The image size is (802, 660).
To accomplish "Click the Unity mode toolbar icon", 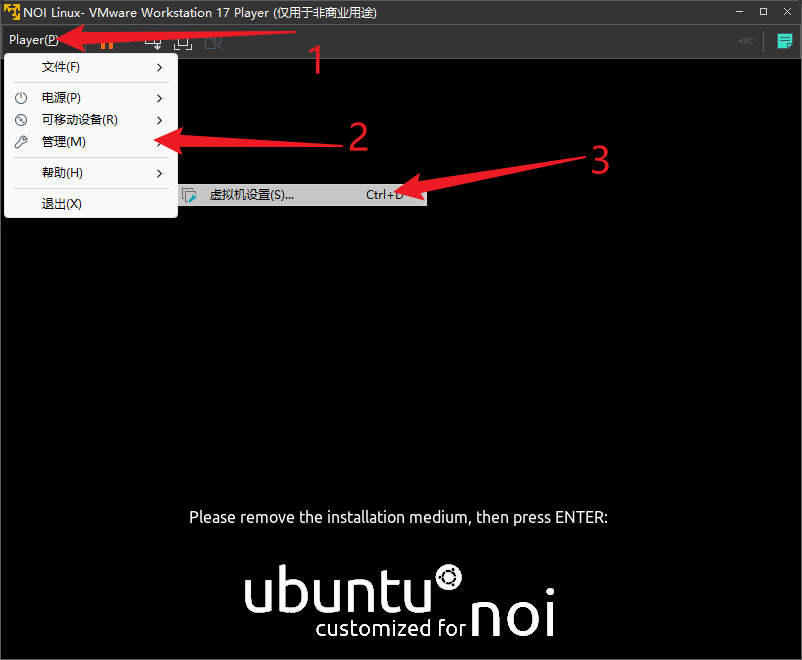I will tap(213, 42).
